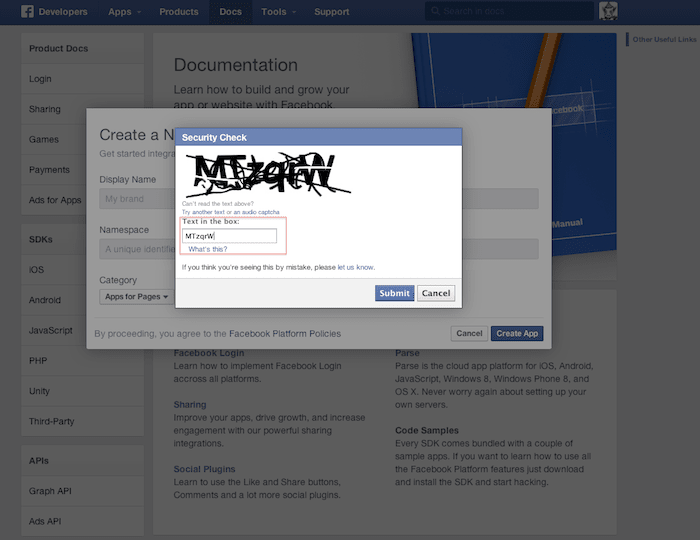This screenshot has height=540, width=700.
Task: Click the Create App button
Action: pos(517,333)
